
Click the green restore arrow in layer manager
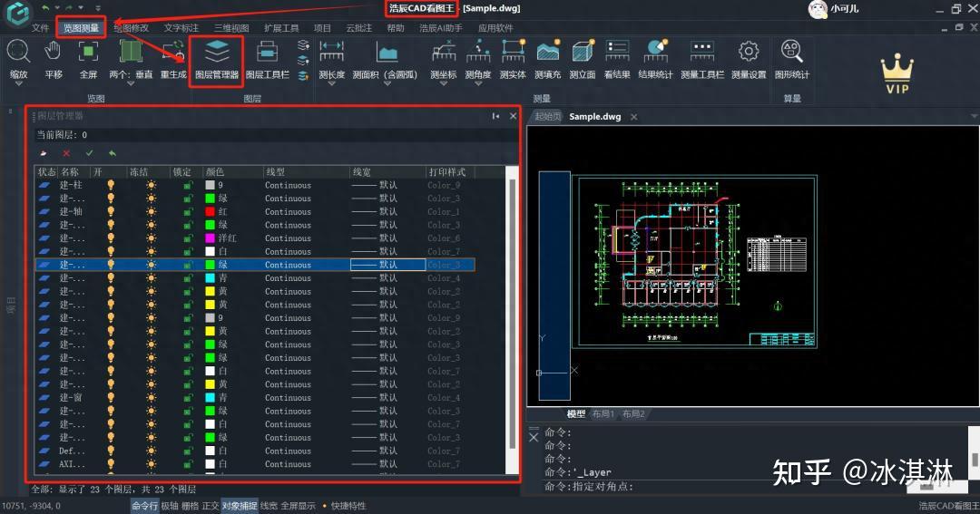click(112, 153)
